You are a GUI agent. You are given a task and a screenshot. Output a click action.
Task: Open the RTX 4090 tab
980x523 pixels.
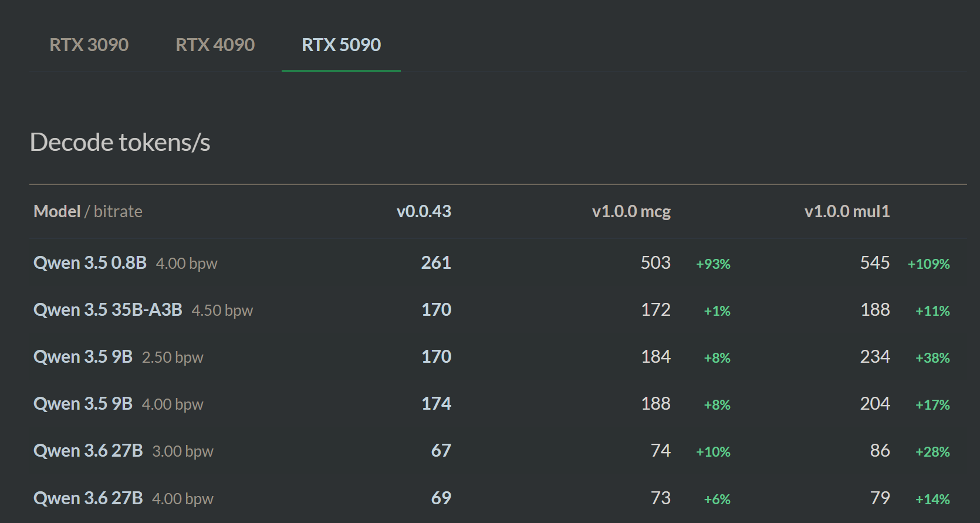[x=215, y=45]
